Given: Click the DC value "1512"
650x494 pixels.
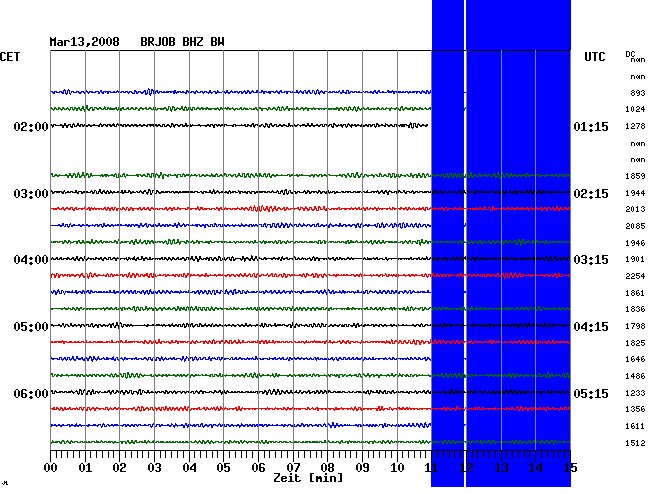Looking at the screenshot, I should click(x=635, y=443).
